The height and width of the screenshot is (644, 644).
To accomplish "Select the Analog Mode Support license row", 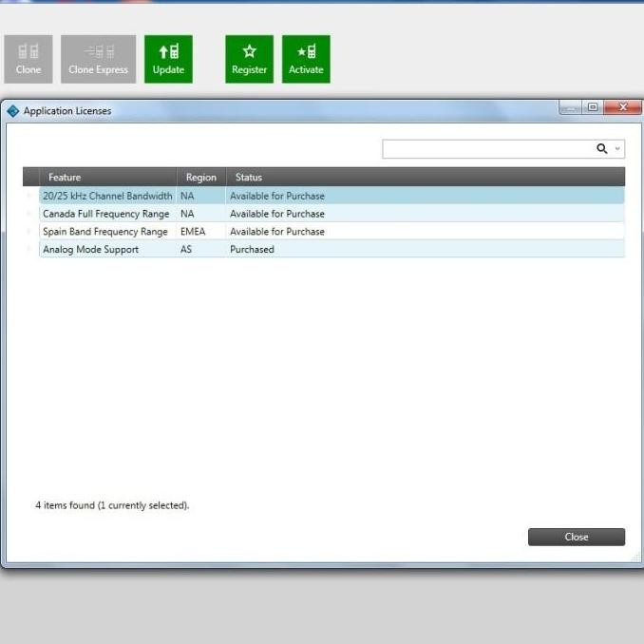I will (x=90, y=250).
